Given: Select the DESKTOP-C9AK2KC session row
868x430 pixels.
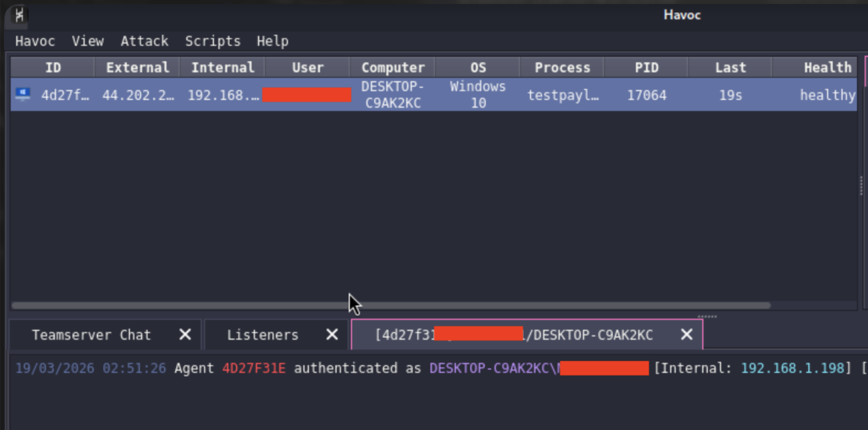Looking at the screenshot, I should point(434,94).
